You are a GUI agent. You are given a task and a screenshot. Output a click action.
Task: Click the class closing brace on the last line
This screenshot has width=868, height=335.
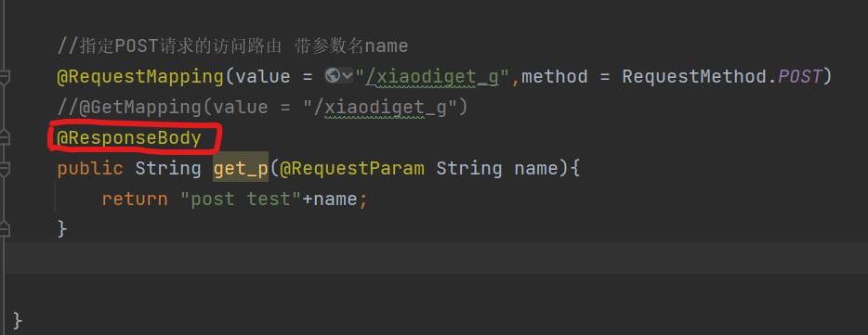(x=18, y=320)
